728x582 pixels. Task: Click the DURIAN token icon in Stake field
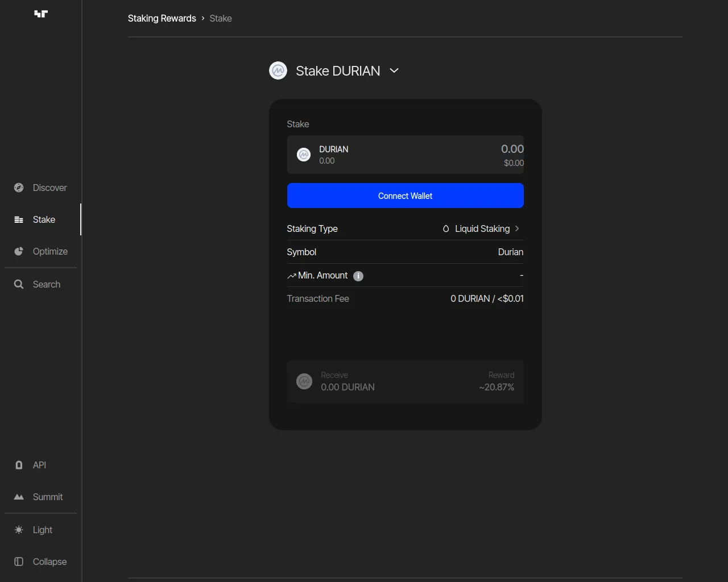pyautogui.click(x=304, y=155)
